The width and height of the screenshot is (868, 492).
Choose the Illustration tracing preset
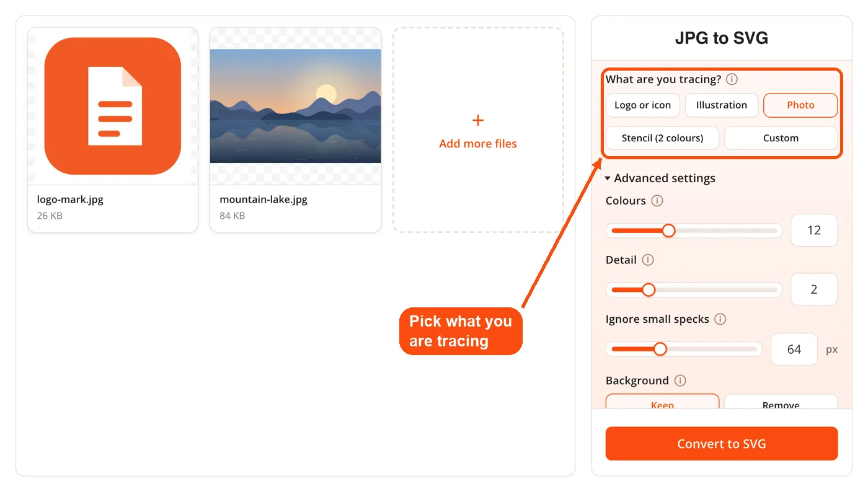(722, 105)
